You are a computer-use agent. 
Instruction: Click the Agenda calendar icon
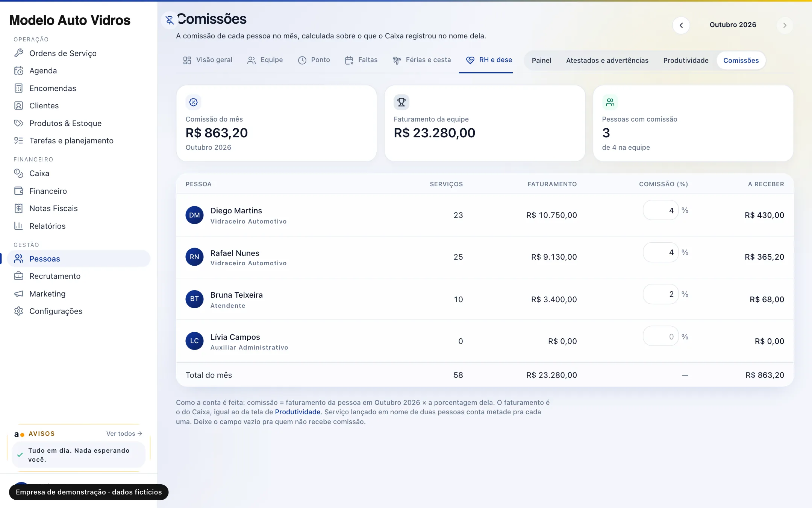(19, 71)
